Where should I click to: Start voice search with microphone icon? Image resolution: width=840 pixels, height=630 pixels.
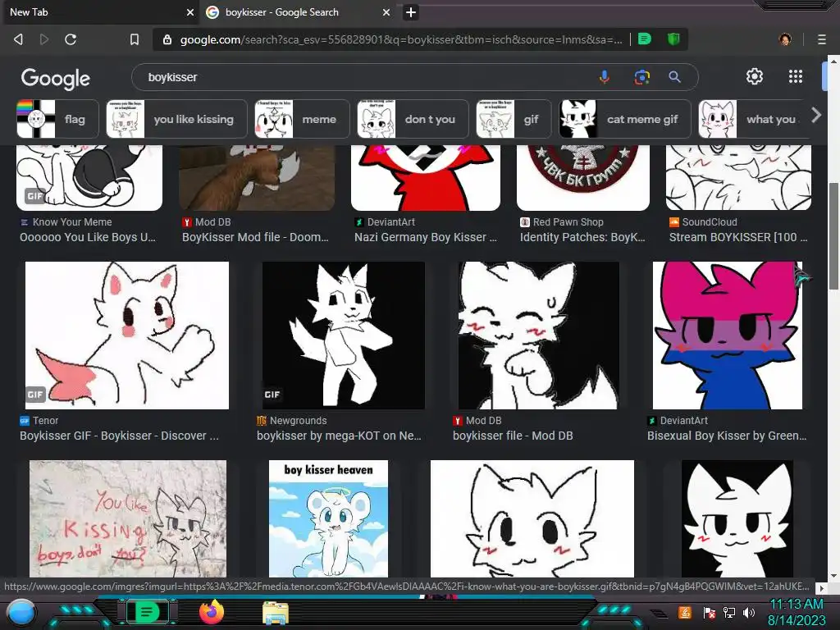[605, 77]
